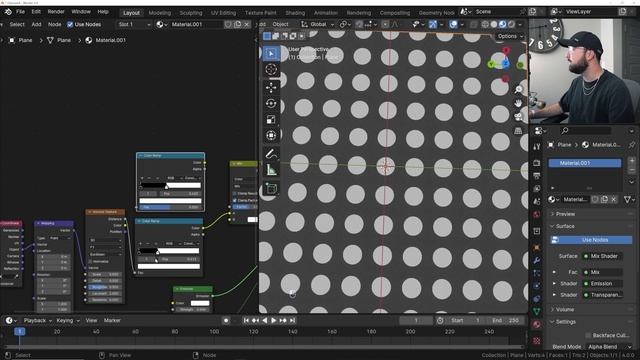Unlink material X icon in node editor header

click(247, 24)
